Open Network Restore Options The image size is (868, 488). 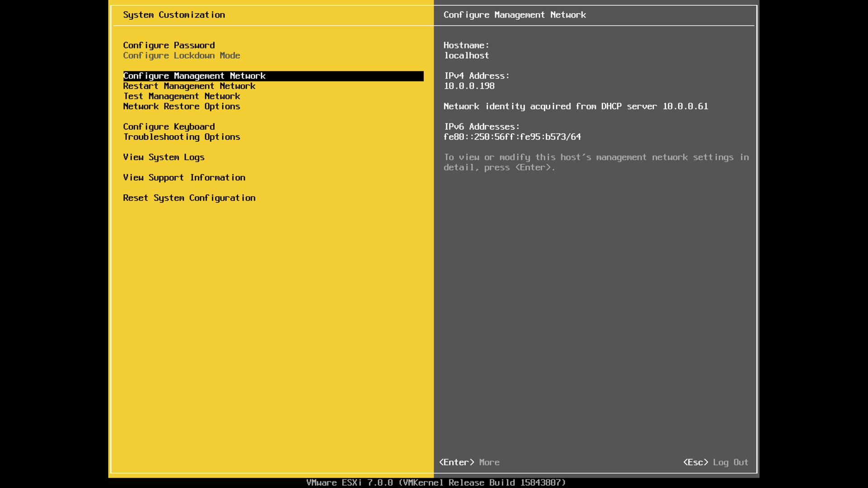pos(181,106)
